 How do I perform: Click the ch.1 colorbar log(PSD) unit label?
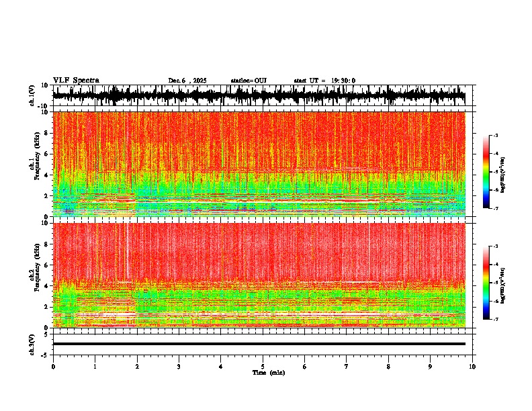point(503,175)
